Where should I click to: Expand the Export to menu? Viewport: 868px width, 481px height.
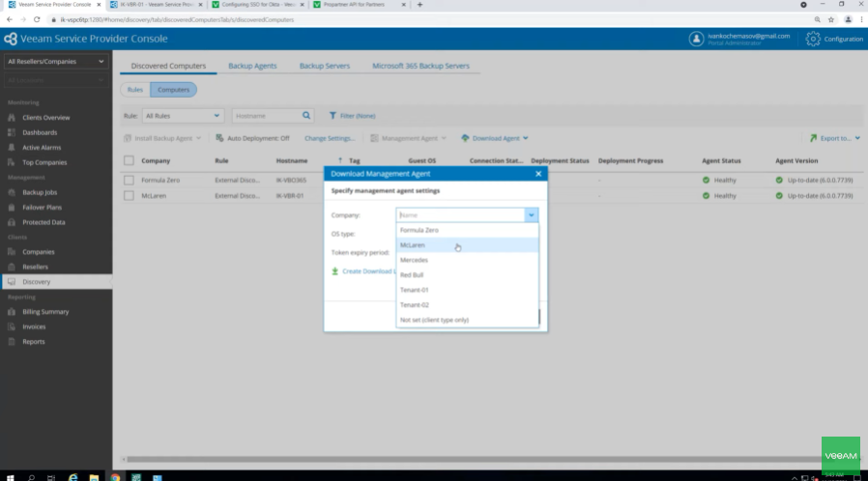[x=835, y=138]
